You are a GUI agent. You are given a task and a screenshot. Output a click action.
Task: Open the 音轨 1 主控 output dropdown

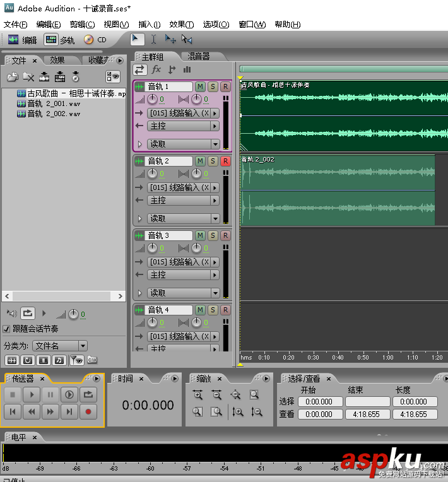pyautogui.click(x=183, y=126)
